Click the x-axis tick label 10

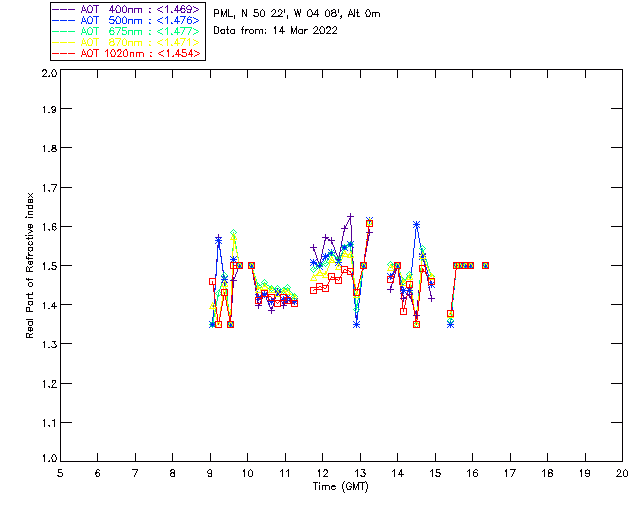[x=247, y=473]
